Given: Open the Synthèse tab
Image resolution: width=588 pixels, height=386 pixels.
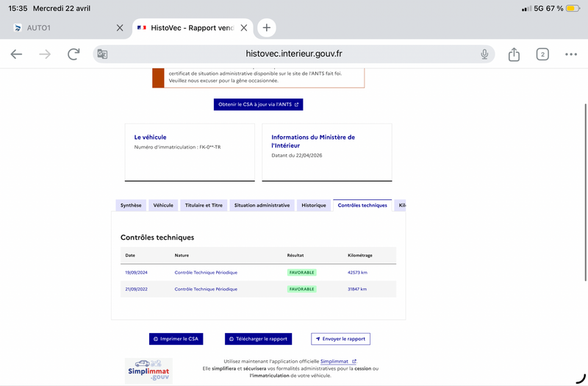Looking at the screenshot, I should coord(131,205).
